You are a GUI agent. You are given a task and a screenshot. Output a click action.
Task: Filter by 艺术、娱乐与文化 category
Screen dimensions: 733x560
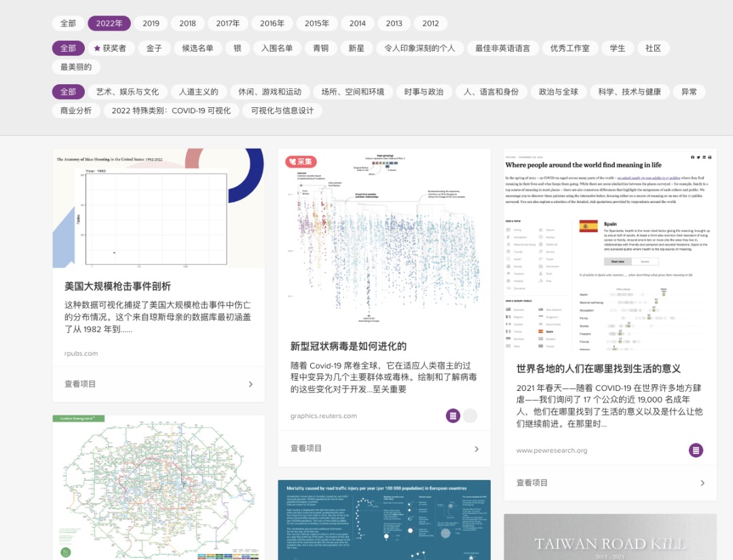[x=127, y=92]
